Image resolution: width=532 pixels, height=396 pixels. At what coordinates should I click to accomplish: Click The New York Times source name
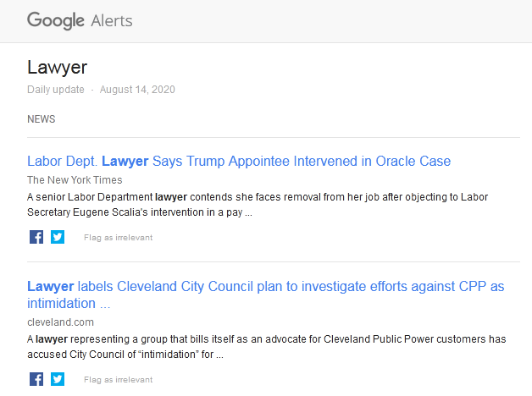(75, 179)
